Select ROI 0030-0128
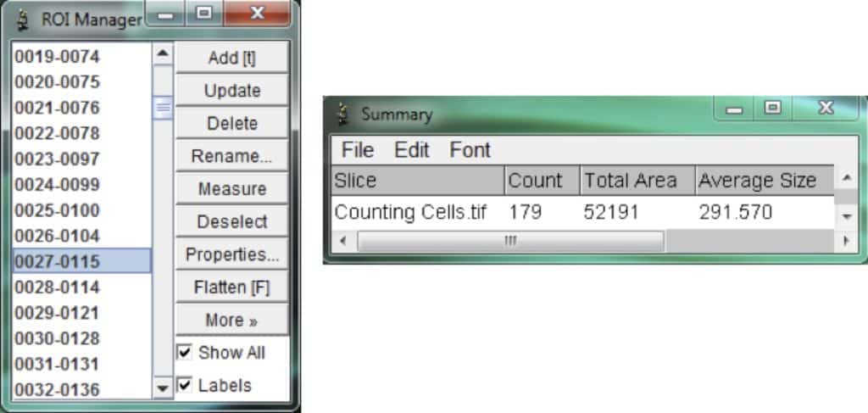 coord(81,338)
